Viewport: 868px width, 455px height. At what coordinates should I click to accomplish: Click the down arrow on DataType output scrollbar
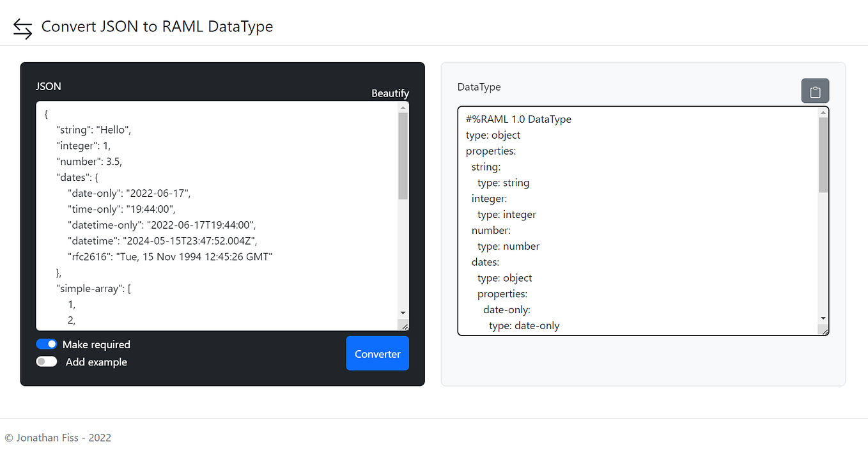coord(823,318)
